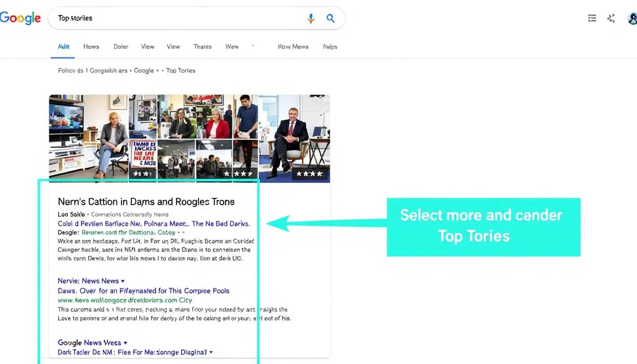This screenshot has height=364, width=637.
Task: Click the 'hdps' tab
Action: (x=330, y=46)
